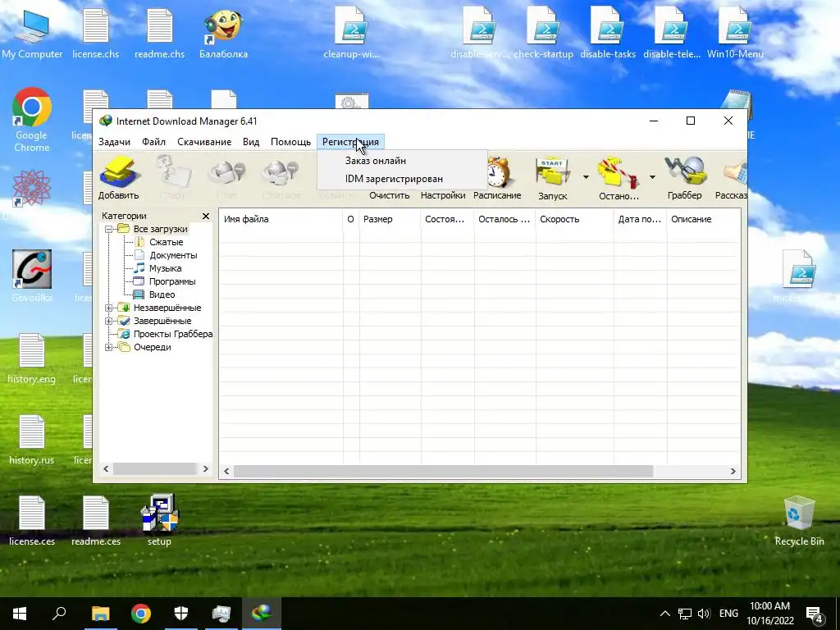Expand the Очереди tree node

pos(108,347)
